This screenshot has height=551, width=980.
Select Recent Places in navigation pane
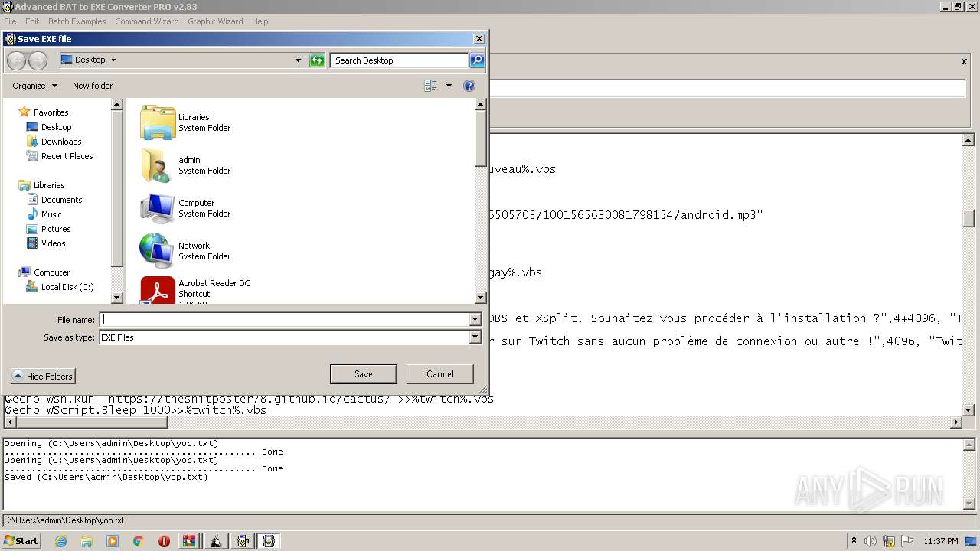(x=60, y=156)
